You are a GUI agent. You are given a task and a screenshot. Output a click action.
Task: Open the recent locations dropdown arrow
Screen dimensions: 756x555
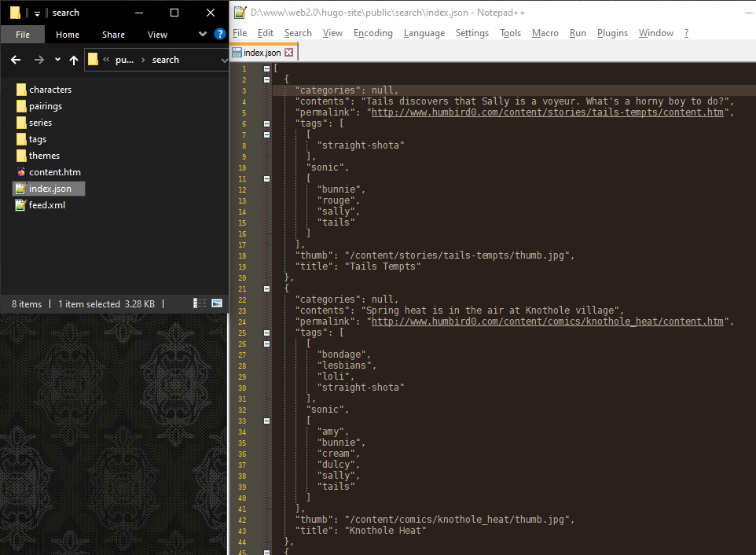click(57, 60)
